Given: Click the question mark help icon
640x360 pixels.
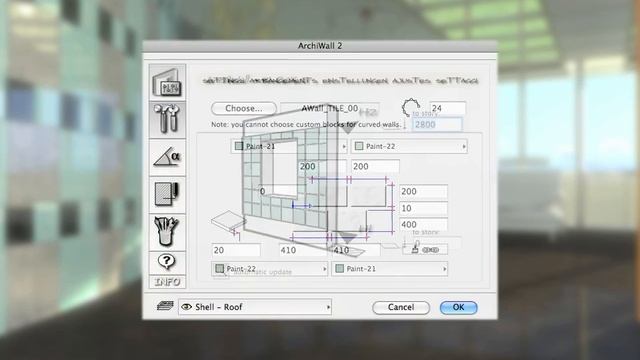Looking at the screenshot, I should (167, 262).
